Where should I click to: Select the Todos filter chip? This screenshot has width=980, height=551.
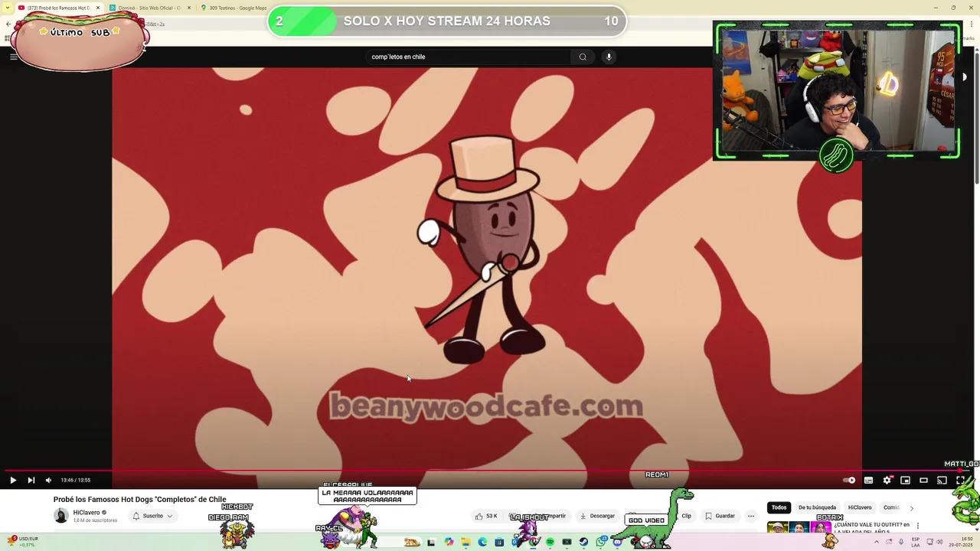tap(779, 507)
